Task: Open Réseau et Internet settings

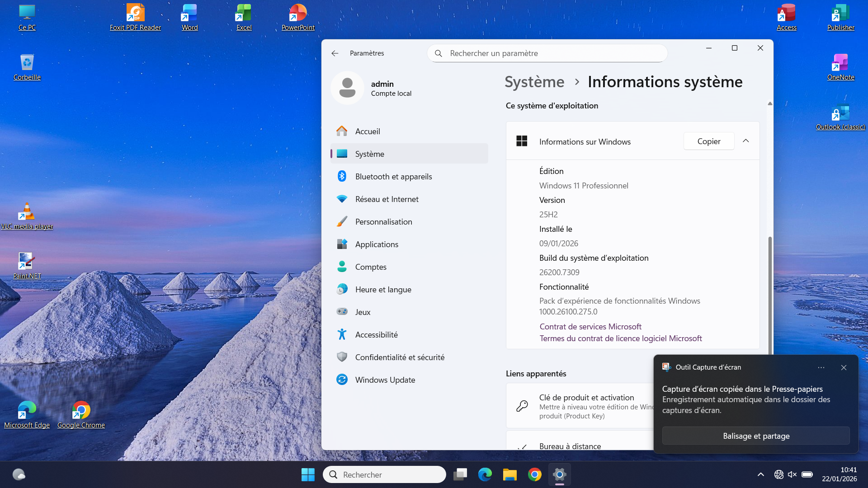Action: point(410,199)
